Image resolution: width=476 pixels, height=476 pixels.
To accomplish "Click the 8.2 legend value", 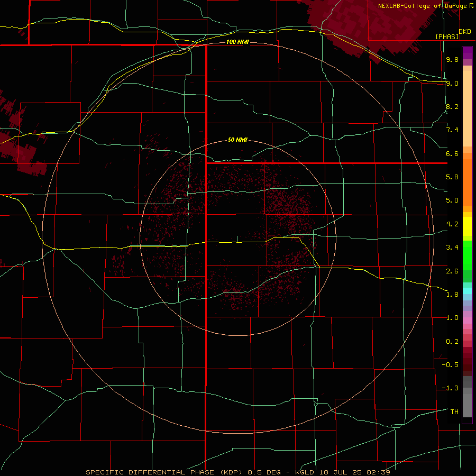I will (452, 106).
